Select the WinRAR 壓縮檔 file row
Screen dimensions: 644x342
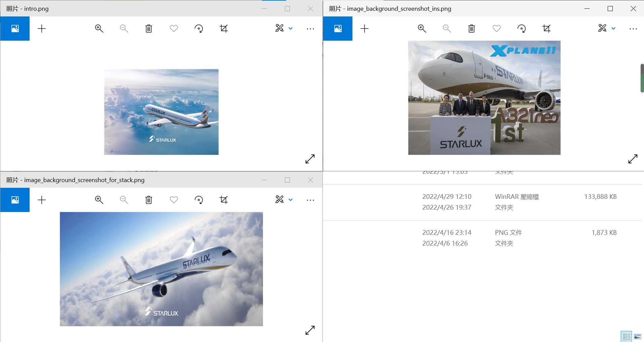click(483, 197)
